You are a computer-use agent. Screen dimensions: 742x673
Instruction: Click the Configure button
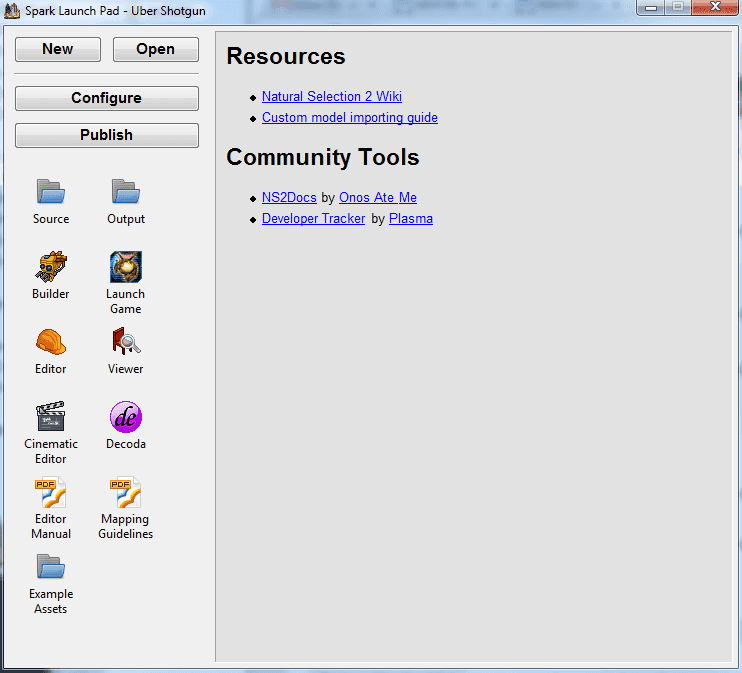coord(106,98)
